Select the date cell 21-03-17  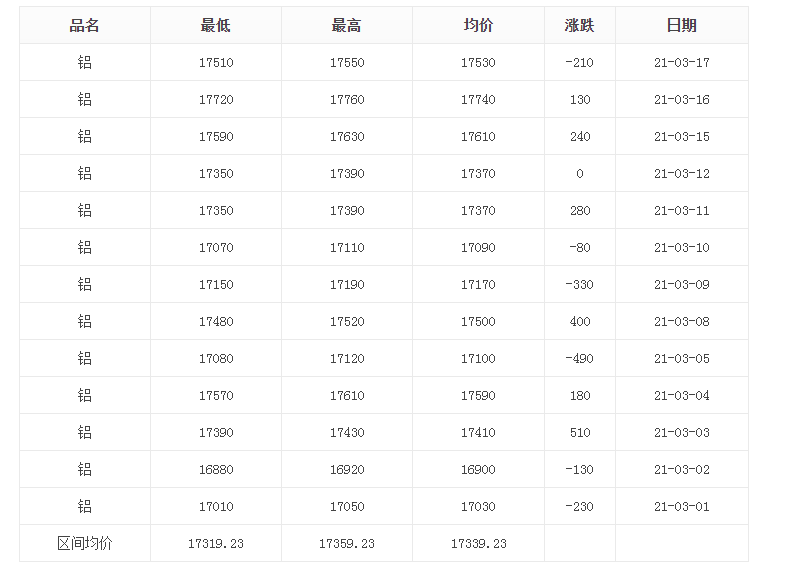pos(681,63)
